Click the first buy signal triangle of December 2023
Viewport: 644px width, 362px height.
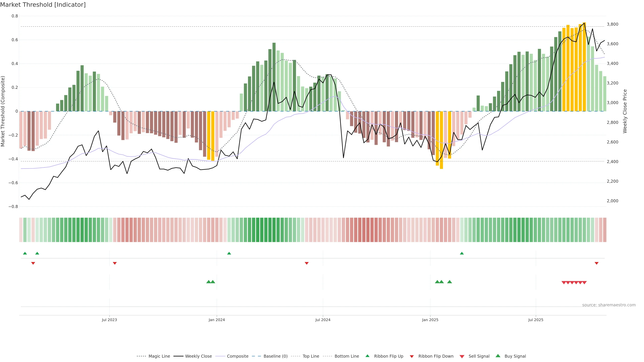[x=208, y=282]
